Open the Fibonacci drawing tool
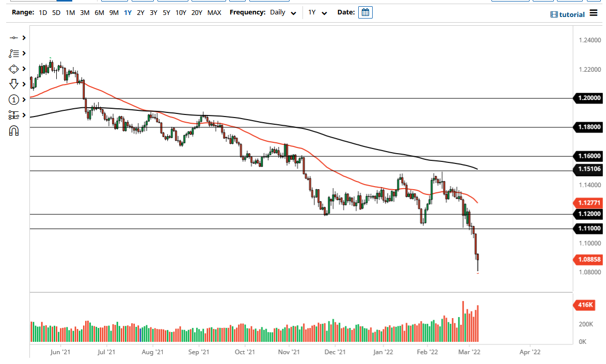The image size is (606, 364). pos(13,53)
